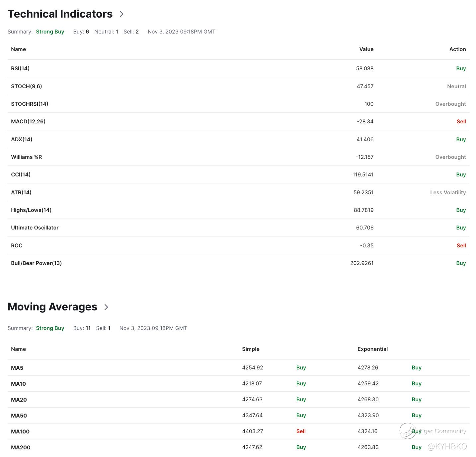This screenshot has height=457, width=476.
Task: Click the MA100 simple Sell label
Action: click(x=301, y=431)
